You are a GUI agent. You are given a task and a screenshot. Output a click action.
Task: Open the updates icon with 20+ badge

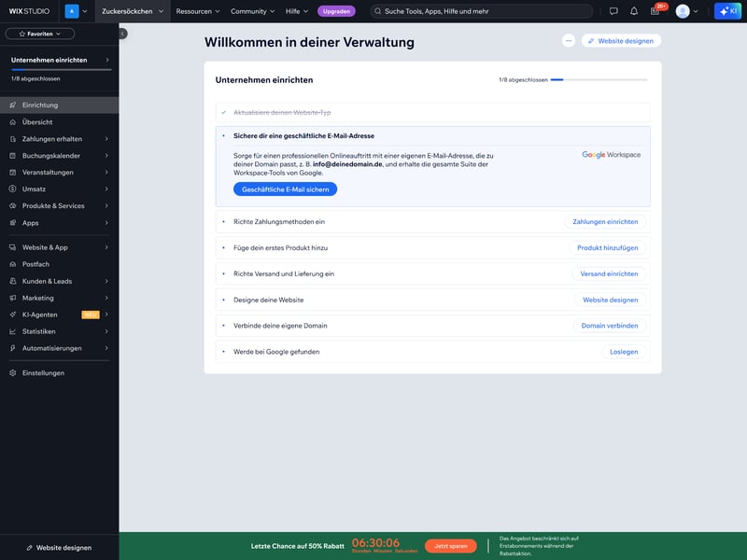[655, 11]
